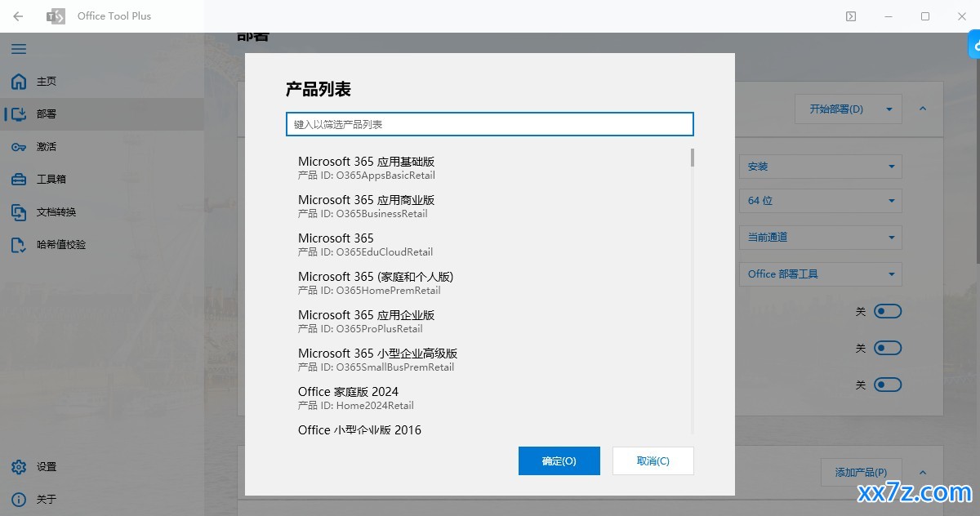The image size is (980, 516).
Task: Open the command panel icon in title bar
Action: tap(851, 16)
